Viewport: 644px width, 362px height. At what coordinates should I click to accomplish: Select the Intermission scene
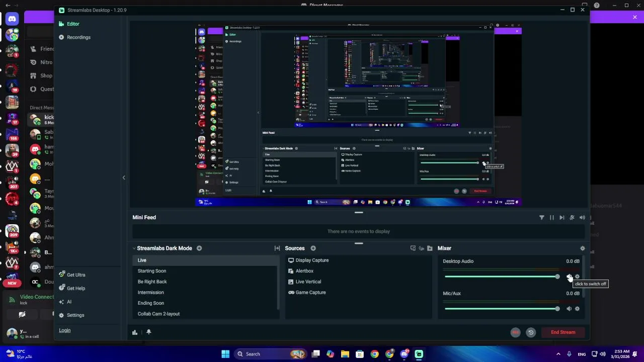(x=206, y=292)
